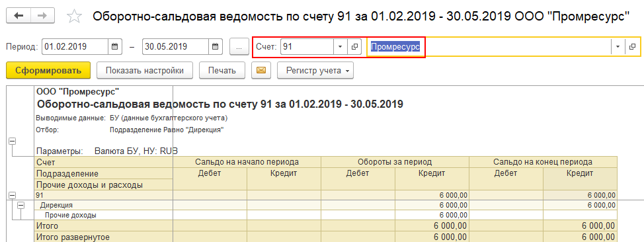The height and width of the screenshot is (242, 644).
Task: Click the start period date field
Action: pos(75,46)
